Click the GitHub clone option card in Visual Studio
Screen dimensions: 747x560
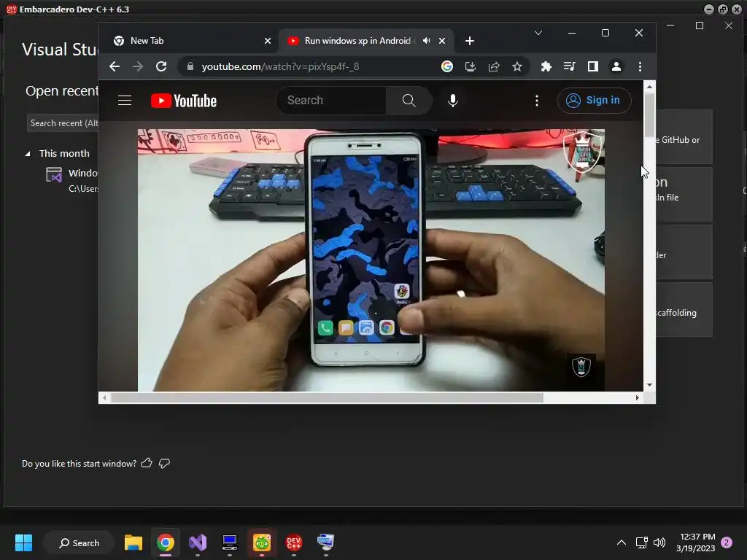pyautogui.click(x=684, y=137)
